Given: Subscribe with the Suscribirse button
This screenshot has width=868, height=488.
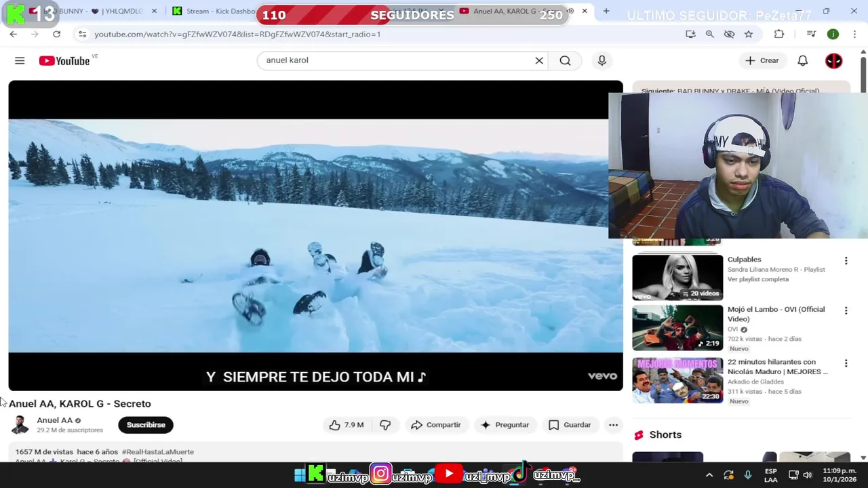Looking at the screenshot, I should coord(146,425).
